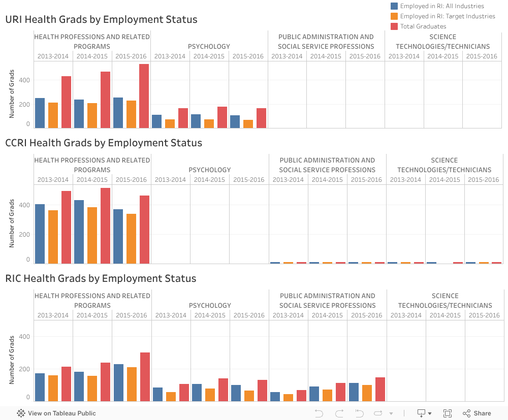Click URI Psychology 2014-2015 blue bar
This screenshot has height=420, width=508.
(x=196, y=121)
